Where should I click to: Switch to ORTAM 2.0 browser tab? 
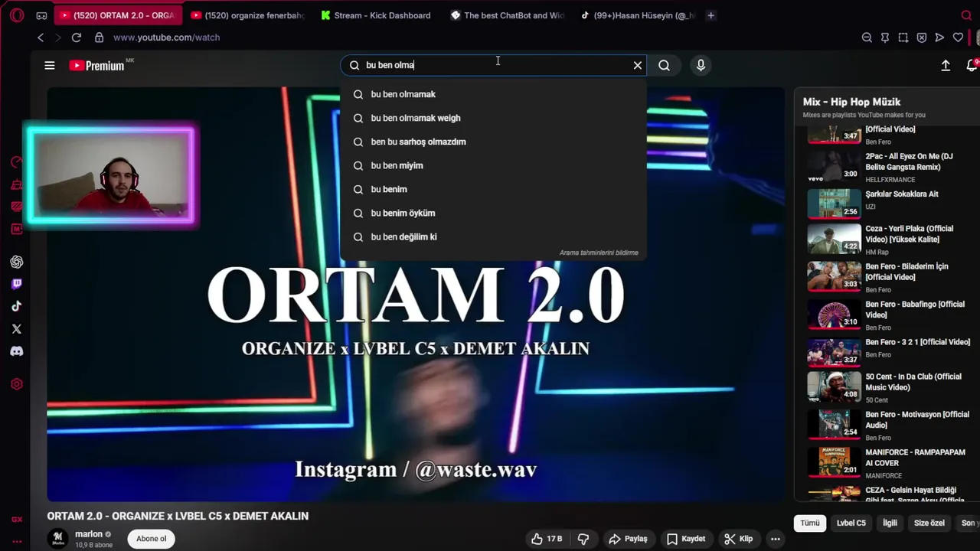[x=119, y=15]
